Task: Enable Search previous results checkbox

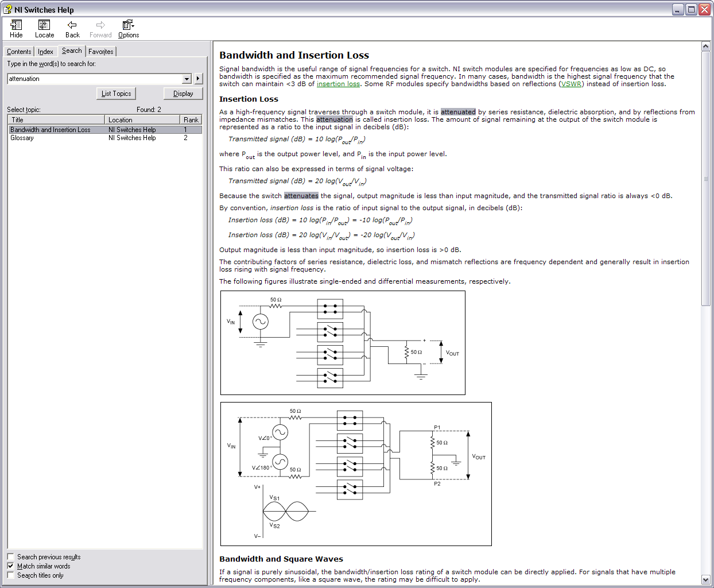Action: (x=10, y=556)
